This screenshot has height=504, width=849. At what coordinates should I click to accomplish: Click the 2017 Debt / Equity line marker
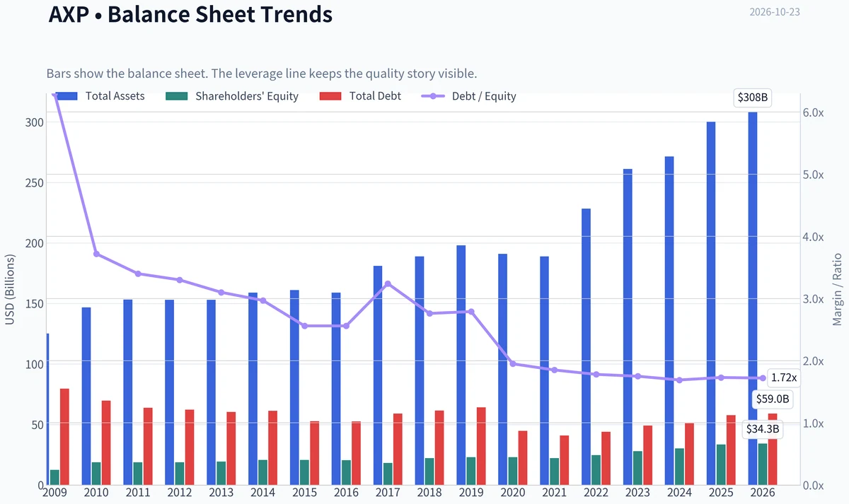pyautogui.click(x=388, y=283)
